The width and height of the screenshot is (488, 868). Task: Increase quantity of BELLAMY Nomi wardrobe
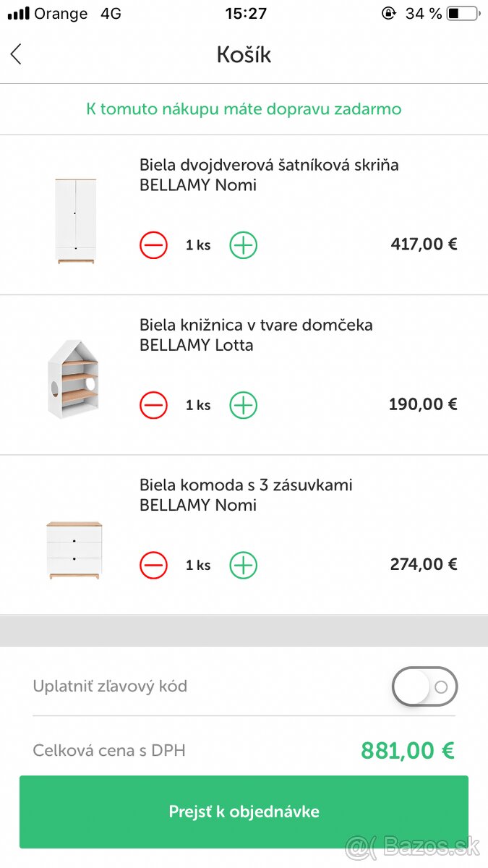243,244
